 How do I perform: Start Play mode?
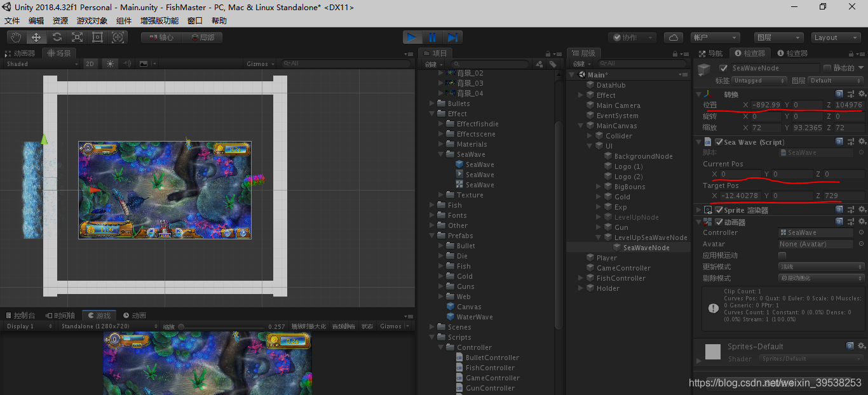[412, 37]
